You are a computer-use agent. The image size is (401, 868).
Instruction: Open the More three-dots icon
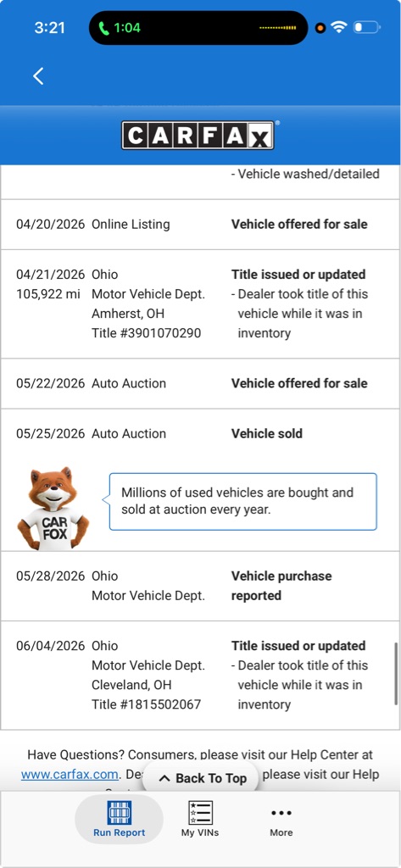(x=281, y=813)
